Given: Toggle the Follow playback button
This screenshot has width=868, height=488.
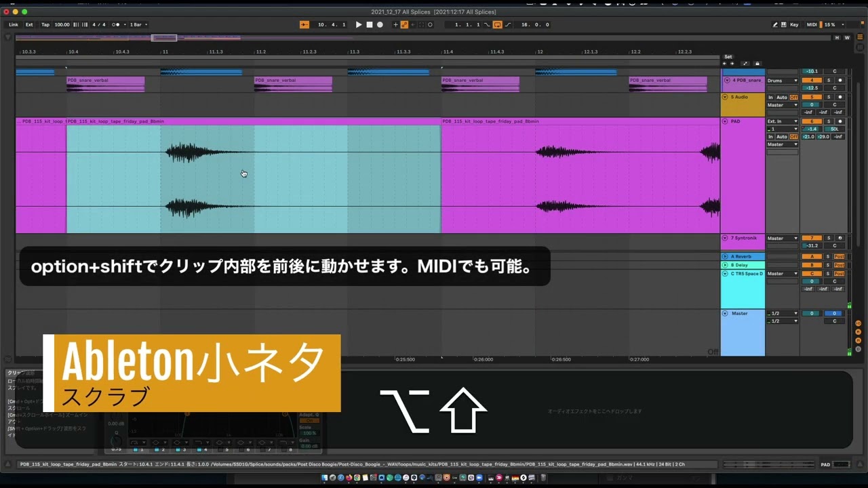Looking at the screenshot, I should point(304,24).
